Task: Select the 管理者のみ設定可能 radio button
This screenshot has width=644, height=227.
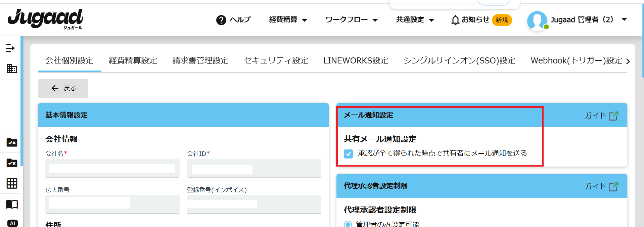Action: [x=348, y=224]
